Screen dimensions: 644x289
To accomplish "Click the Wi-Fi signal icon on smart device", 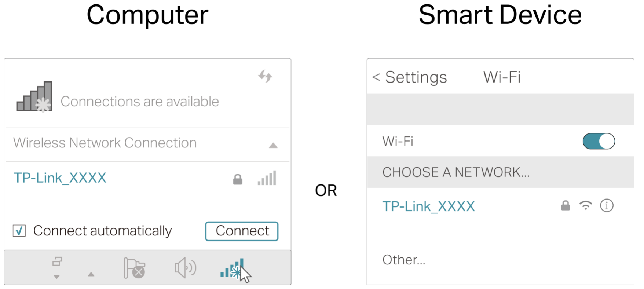I will 586,205.
